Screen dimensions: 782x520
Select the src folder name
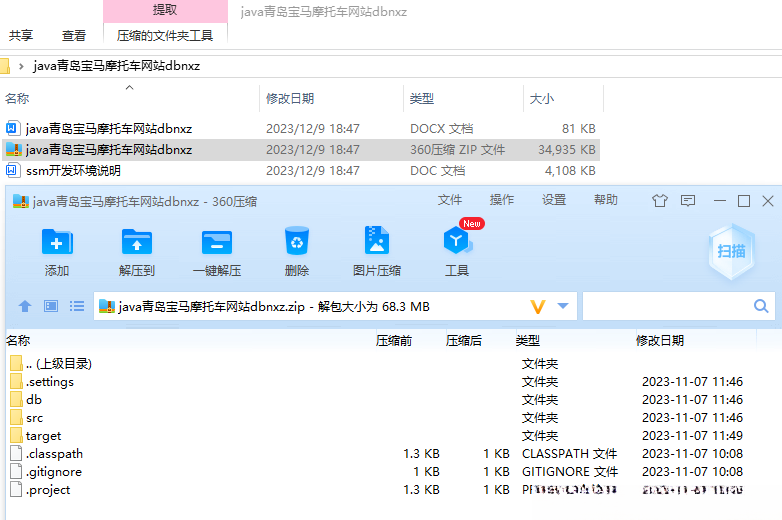[x=34, y=418]
